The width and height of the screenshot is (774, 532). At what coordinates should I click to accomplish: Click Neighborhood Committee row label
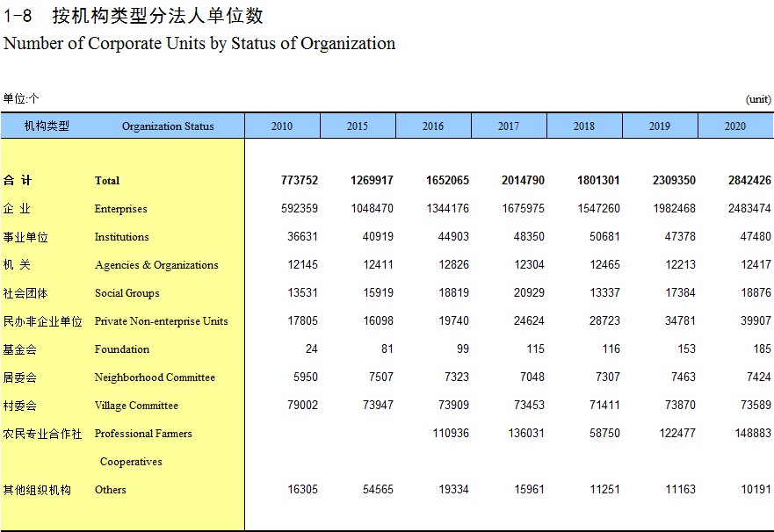[155, 377]
